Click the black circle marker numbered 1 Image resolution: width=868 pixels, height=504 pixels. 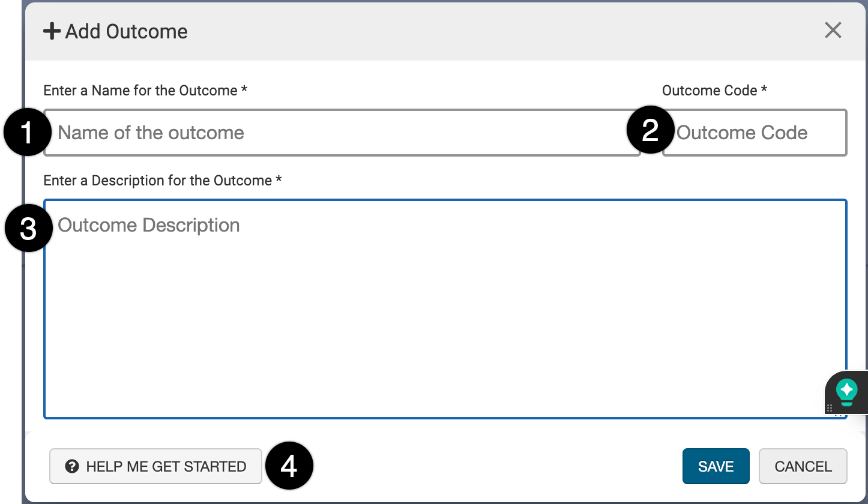pyautogui.click(x=27, y=133)
